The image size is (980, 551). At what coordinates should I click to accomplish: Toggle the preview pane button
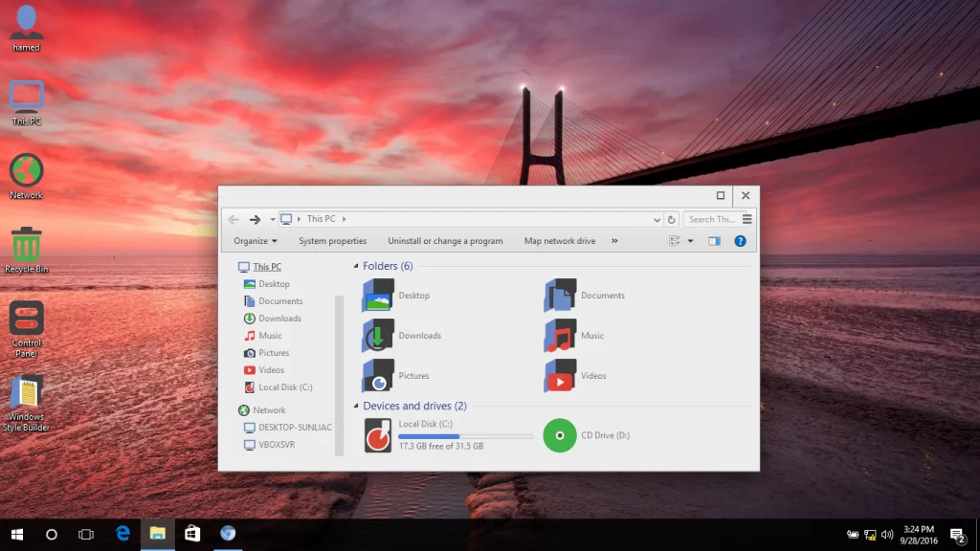click(714, 241)
